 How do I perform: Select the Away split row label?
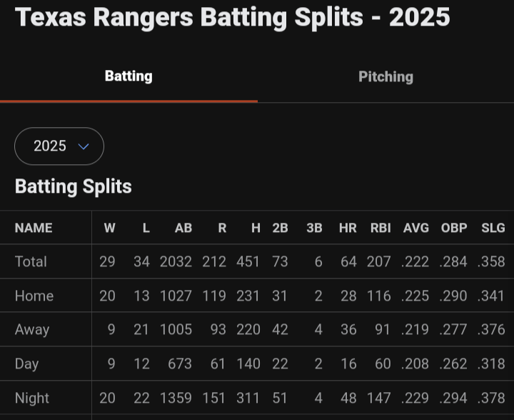point(32,329)
